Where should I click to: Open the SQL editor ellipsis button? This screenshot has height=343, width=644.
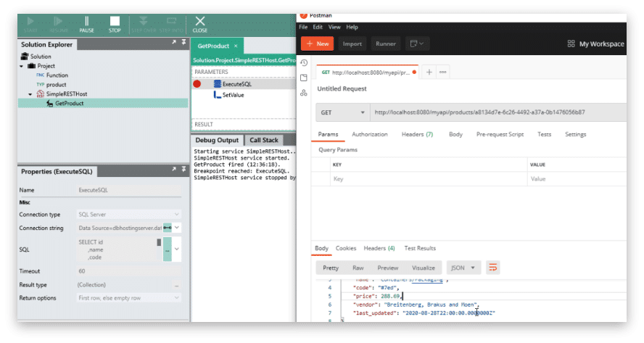168,249
